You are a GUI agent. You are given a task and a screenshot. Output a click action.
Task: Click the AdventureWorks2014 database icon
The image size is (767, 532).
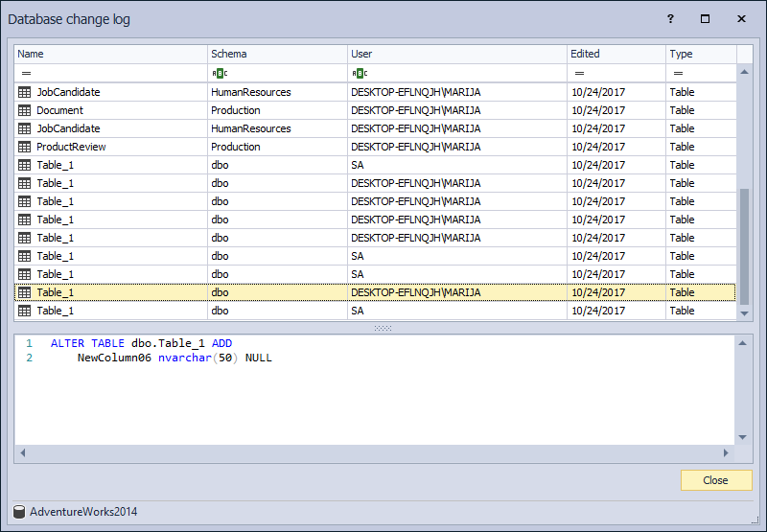pos(19,512)
